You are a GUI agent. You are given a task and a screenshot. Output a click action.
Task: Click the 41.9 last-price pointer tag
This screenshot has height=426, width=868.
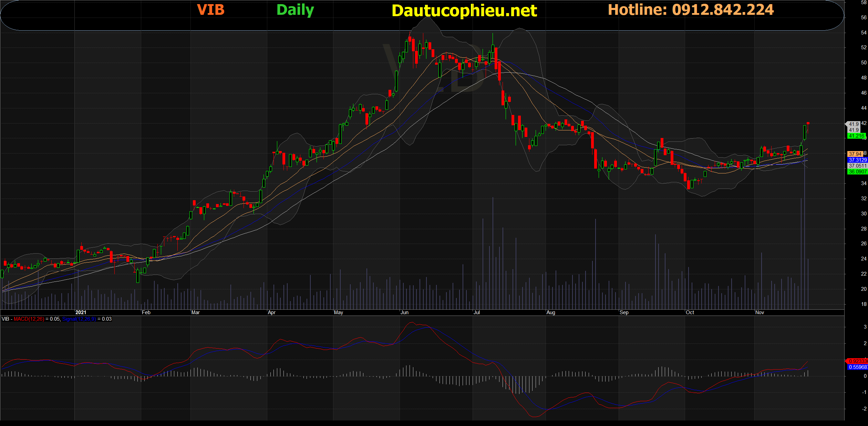pos(853,124)
